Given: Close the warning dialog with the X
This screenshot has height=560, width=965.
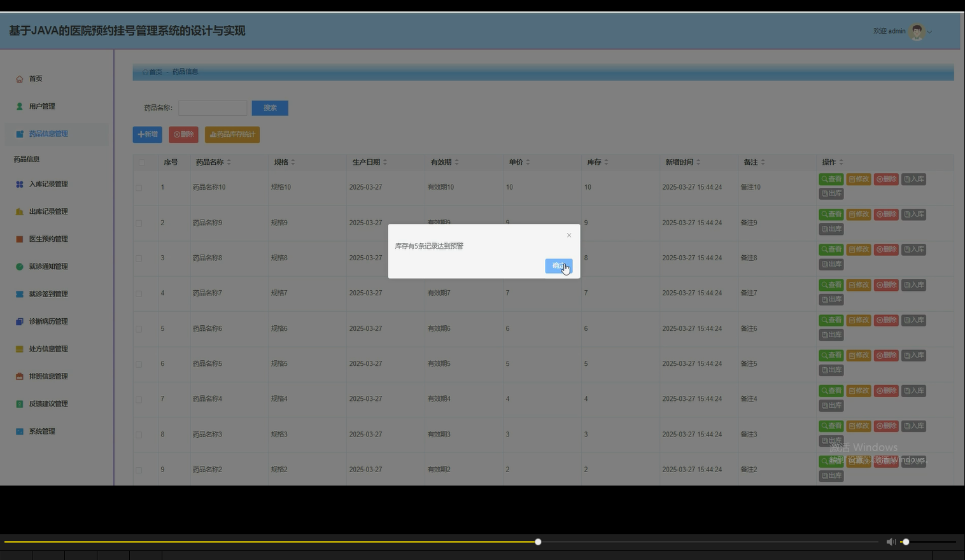Looking at the screenshot, I should [x=569, y=235].
